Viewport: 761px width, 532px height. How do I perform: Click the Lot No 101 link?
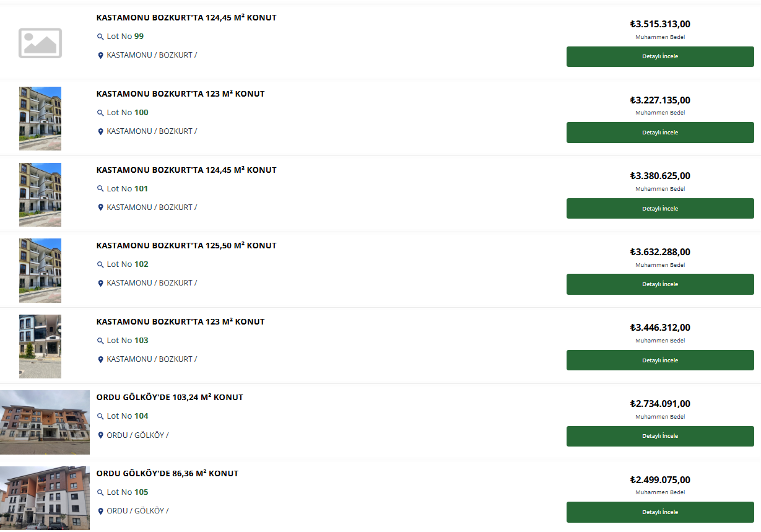pos(128,189)
